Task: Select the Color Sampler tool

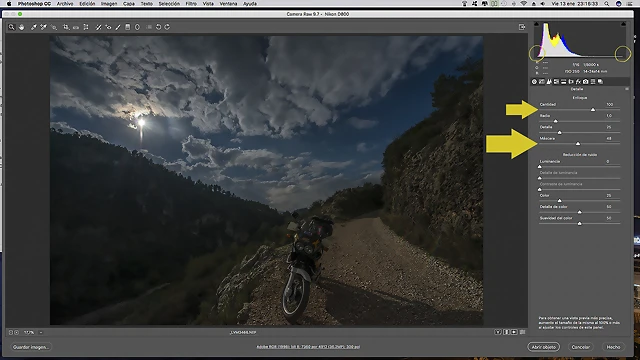Action: click(x=43, y=27)
